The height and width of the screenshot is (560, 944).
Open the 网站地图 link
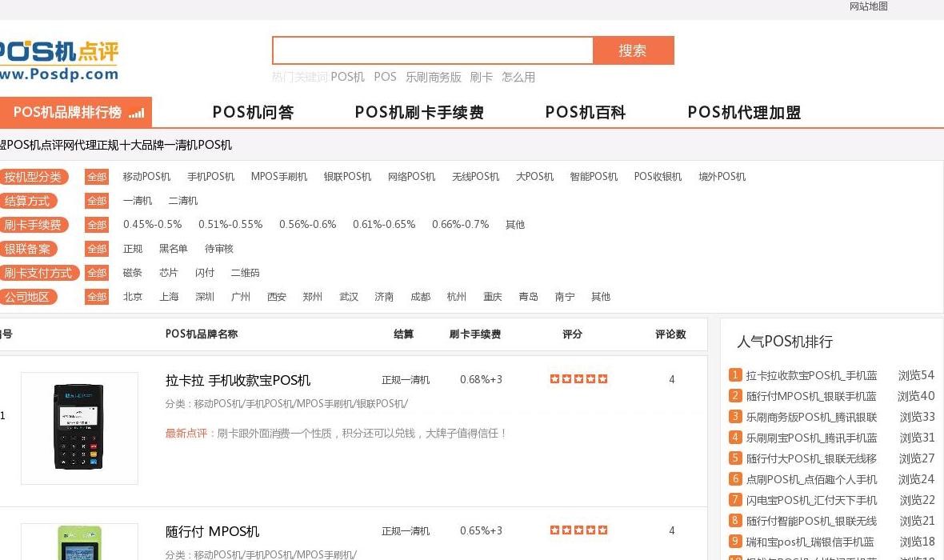pos(868,6)
